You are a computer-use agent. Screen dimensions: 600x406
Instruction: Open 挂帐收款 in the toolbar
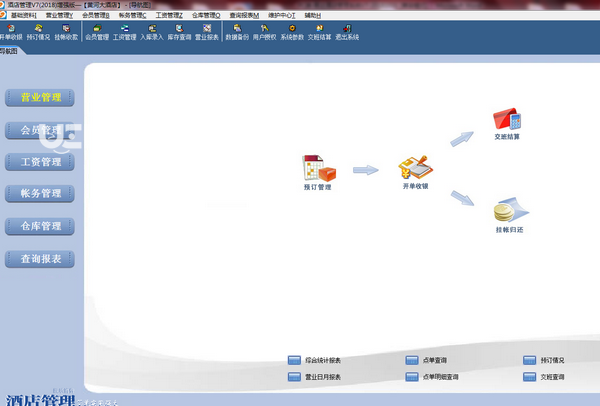[x=66, y=32]
